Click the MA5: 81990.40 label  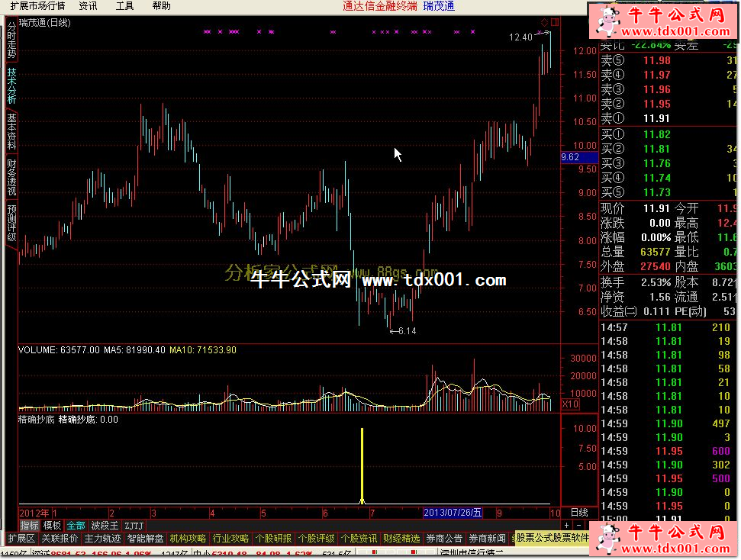tap(134, 350)
